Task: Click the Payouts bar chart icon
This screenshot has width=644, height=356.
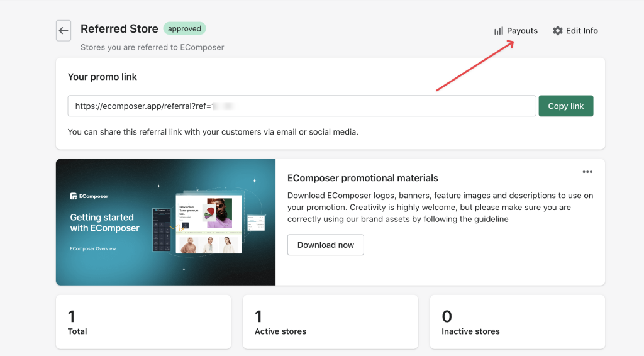Action: click(x=499, y=31)
